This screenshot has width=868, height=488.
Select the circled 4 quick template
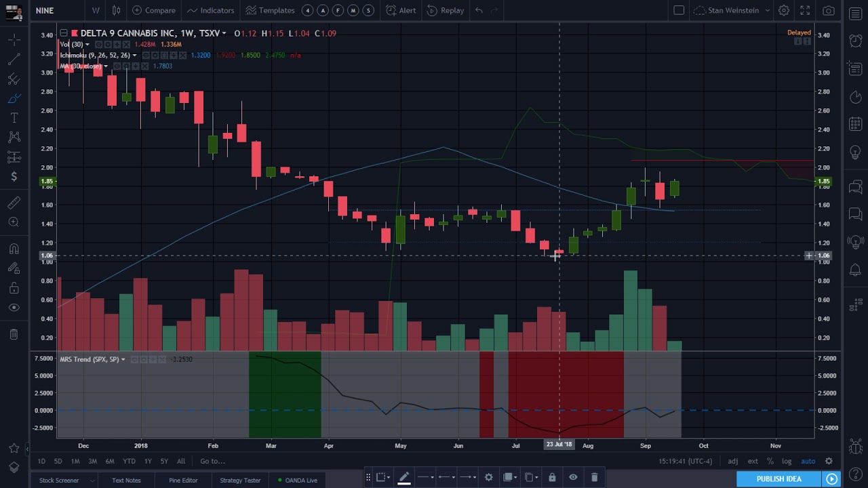click(308, 10)
